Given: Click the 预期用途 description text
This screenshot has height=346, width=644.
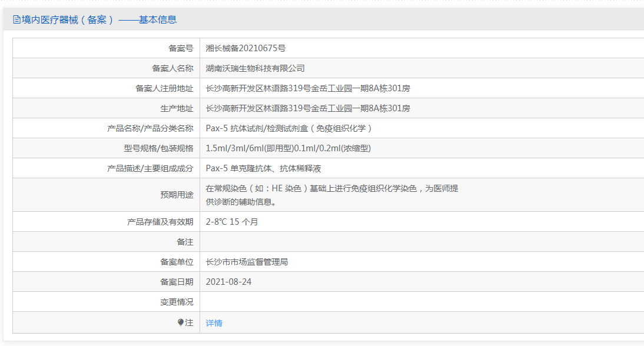Looking at the screenshot, I should [x=332, y=195].
